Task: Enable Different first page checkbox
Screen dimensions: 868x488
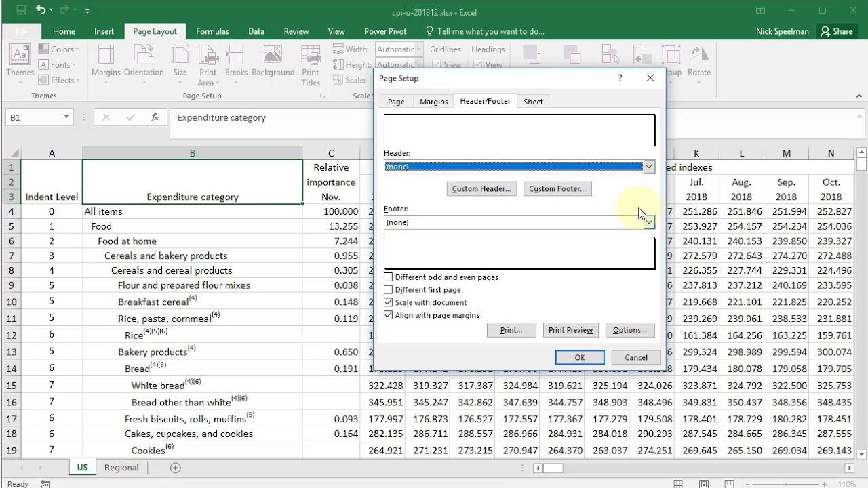Action: (389, 290)
